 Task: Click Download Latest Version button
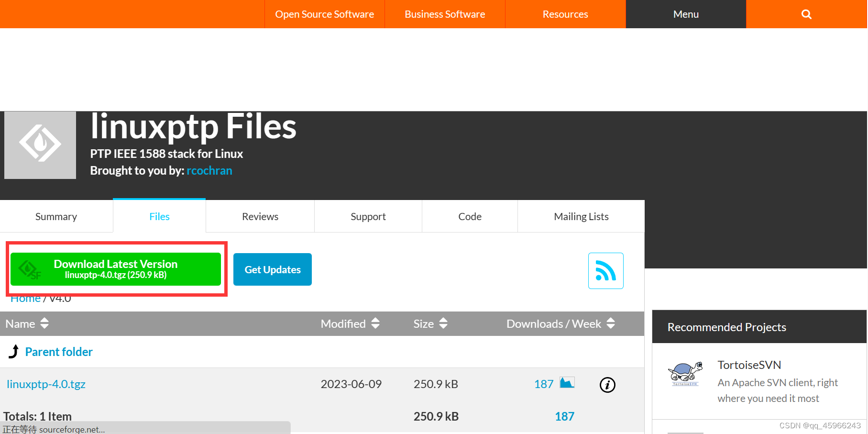[116, 269]
